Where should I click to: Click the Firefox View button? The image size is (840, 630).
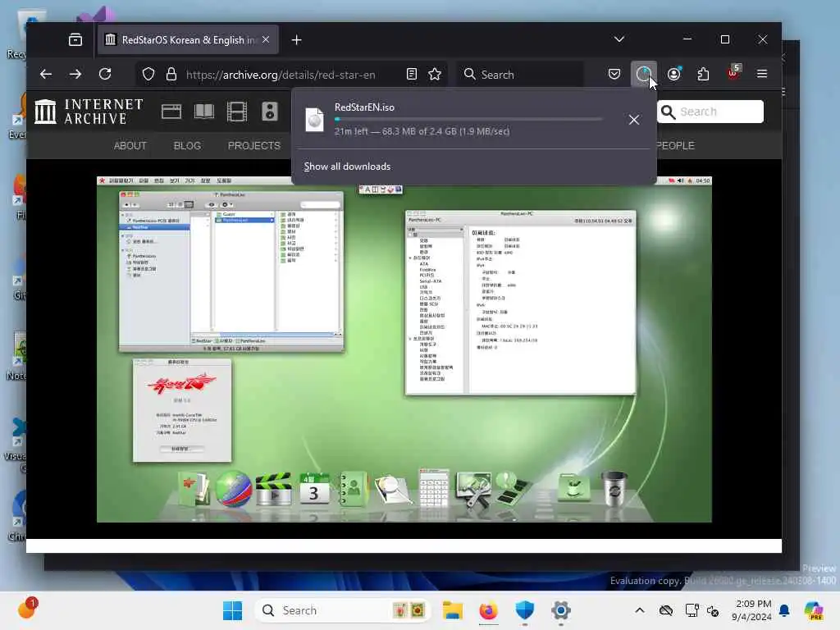tap(75, 39)
